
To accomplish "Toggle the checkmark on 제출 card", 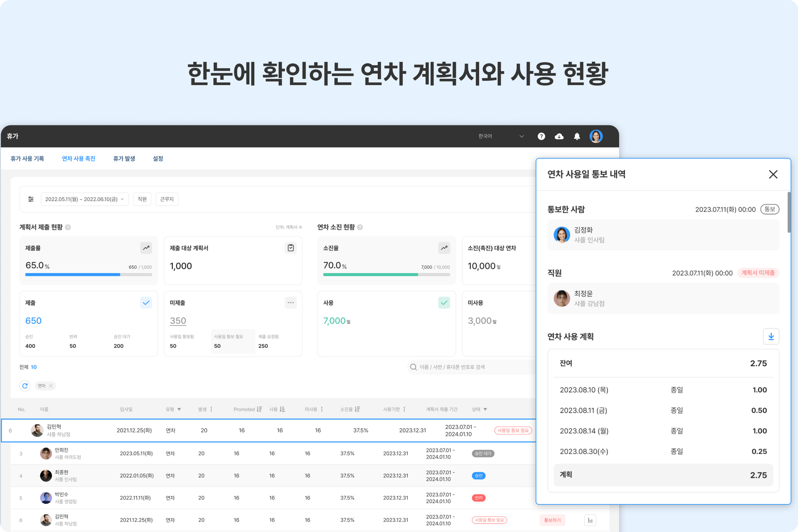I will 146,303.
